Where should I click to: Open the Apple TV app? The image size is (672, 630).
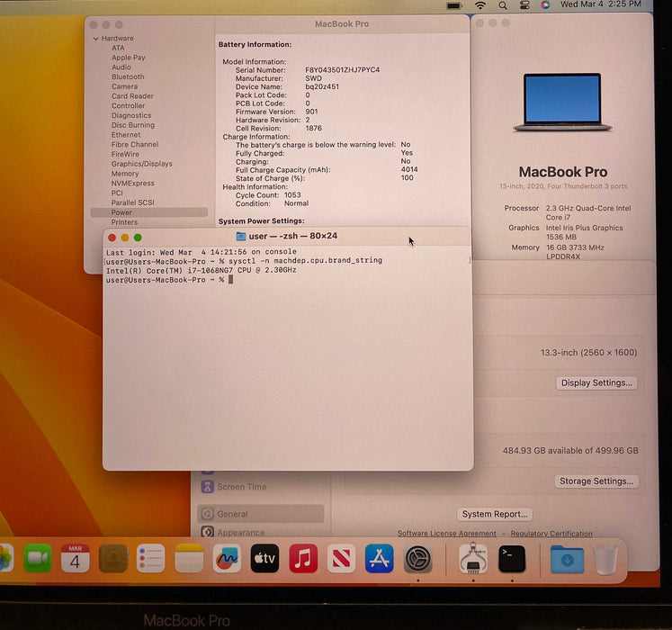264,558
